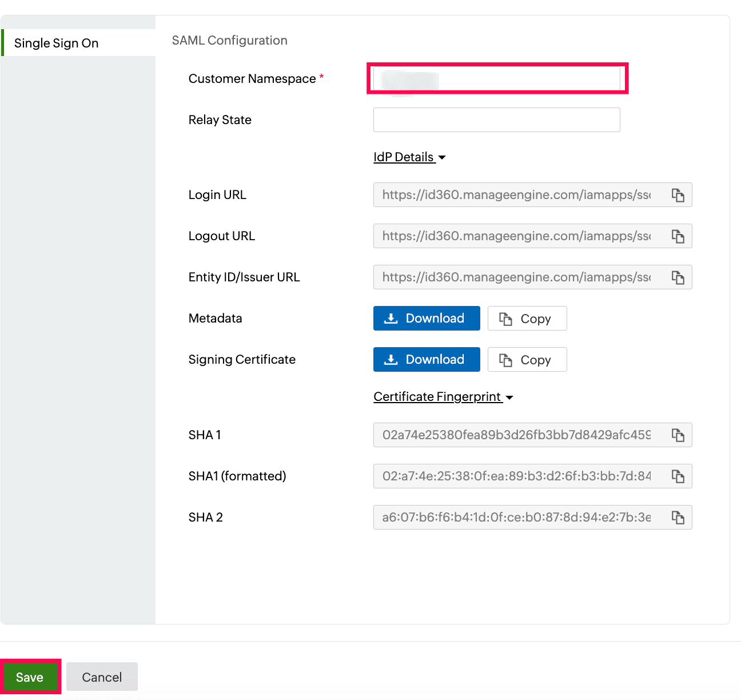Copy the SHA 2 fingerprint

click(x=678, y=518)
